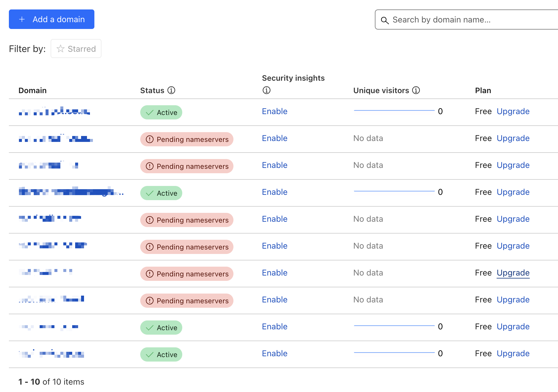Open the first domain in the list
This screenshot has height=392, width=558.
[54, 111]
